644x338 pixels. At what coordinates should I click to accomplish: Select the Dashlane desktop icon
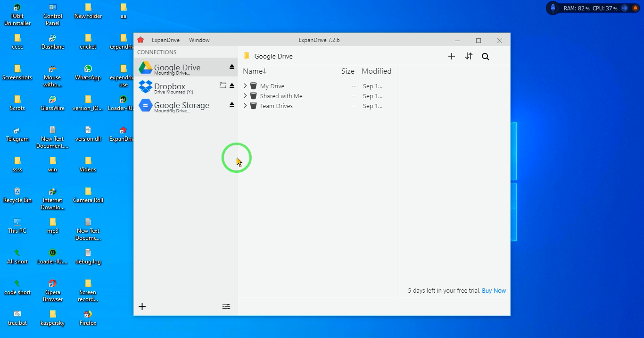(x=53, y=42)
